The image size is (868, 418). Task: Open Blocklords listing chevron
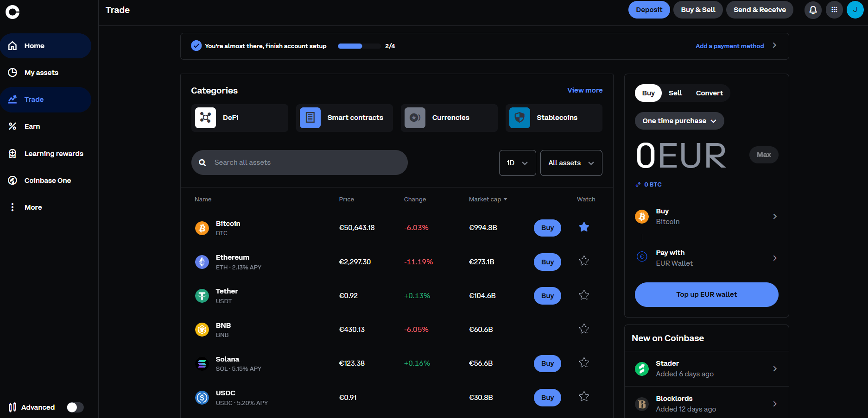click(x=775, y=404)
